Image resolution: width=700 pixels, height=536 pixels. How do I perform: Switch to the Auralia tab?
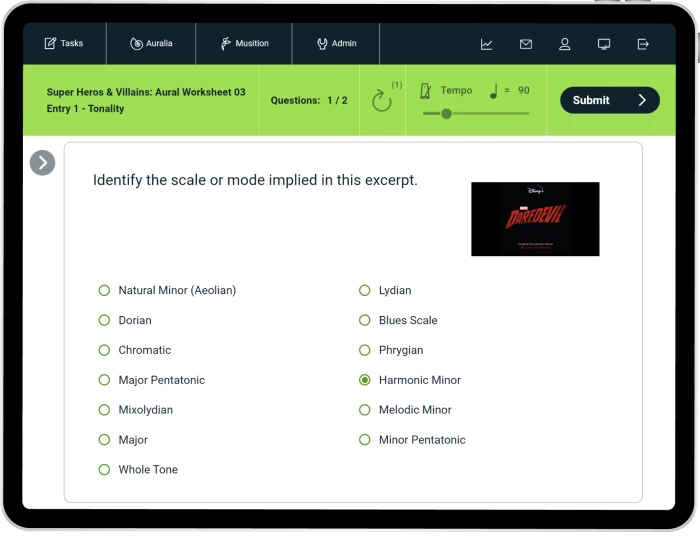tap(151, 44)
